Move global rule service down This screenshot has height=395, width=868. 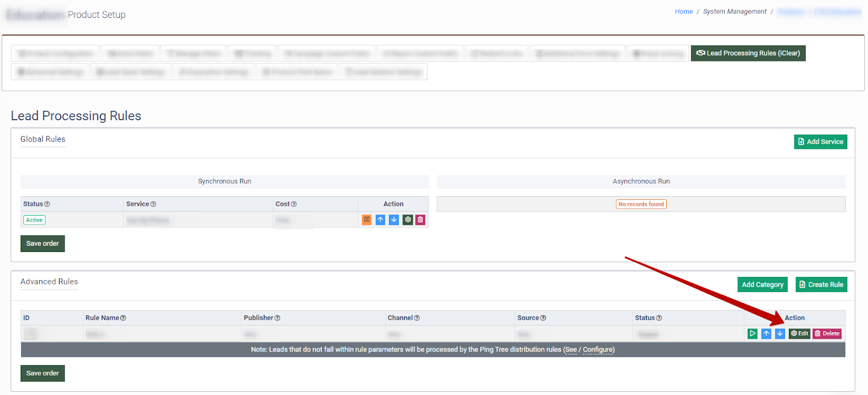(x=394, y=220)
